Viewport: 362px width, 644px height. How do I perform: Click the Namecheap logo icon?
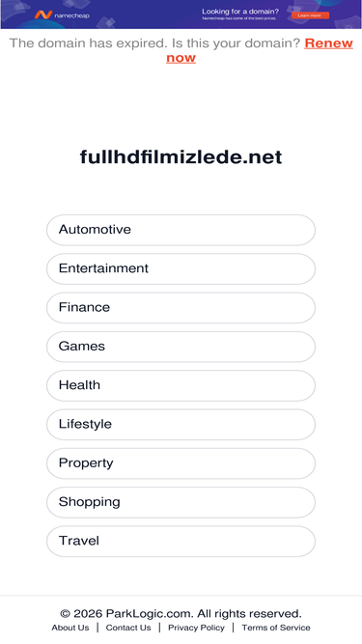pyautogui.click(x=43, y=15)
